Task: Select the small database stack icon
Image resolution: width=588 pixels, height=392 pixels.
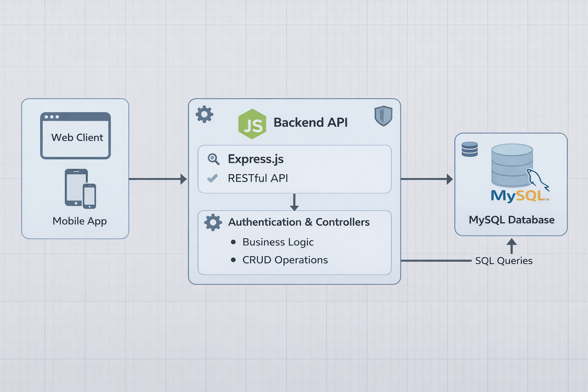Action: (x=470, y=149)
